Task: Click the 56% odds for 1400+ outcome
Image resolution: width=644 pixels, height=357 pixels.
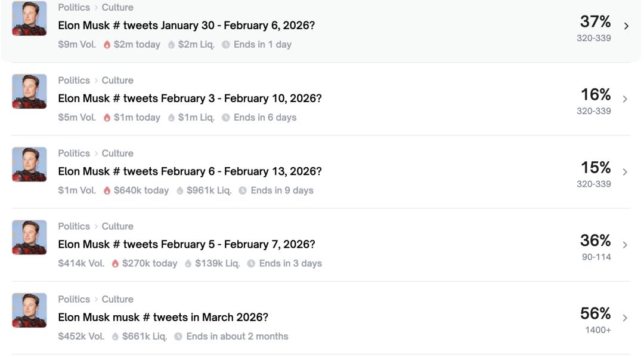Action: 595,313
